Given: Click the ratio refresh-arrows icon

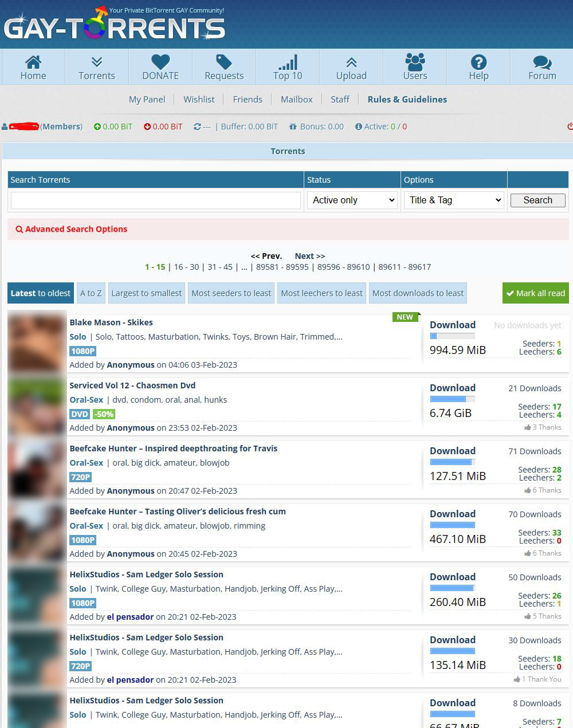Looking at the screenshot, I should tap(198, 127).
